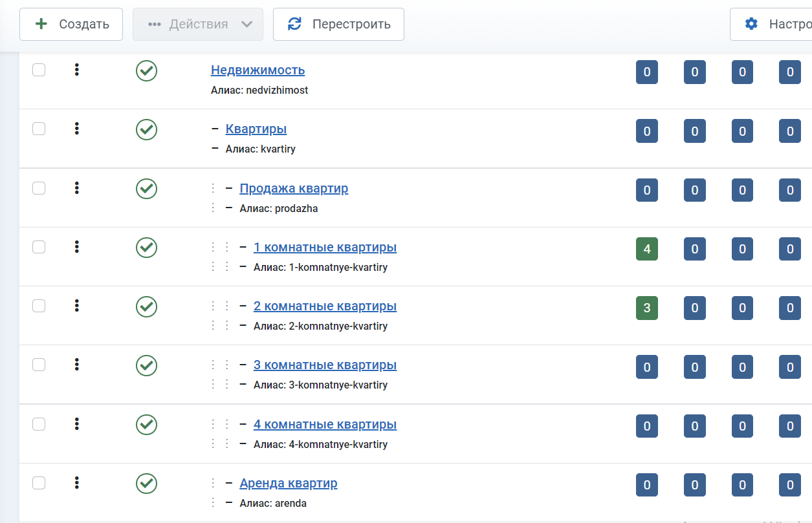812x523 pixels.
Task: Open row menu for 4 комнатные квартиры
Action: pos(76,424)
